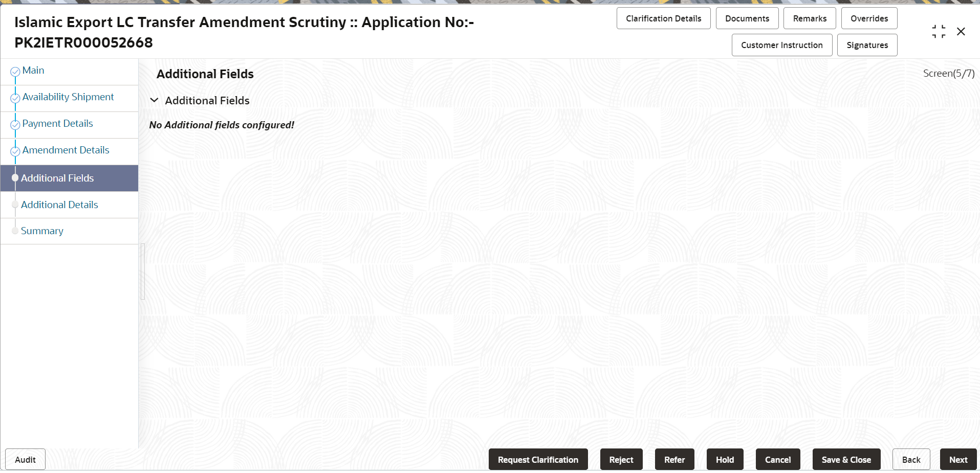This screenshot has width=980, height=473.
Task: Click the Audit button
Action: pyautogui.click(x=25, y=459)
